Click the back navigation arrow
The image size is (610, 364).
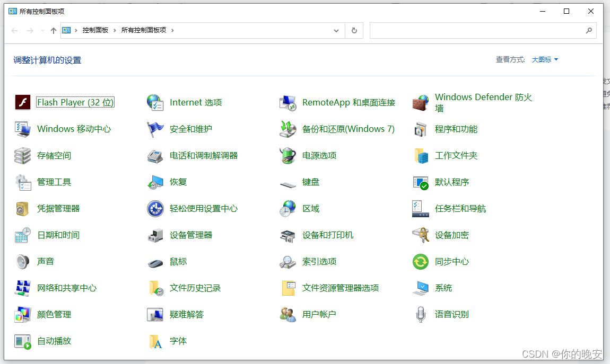(x=14, y=30)
